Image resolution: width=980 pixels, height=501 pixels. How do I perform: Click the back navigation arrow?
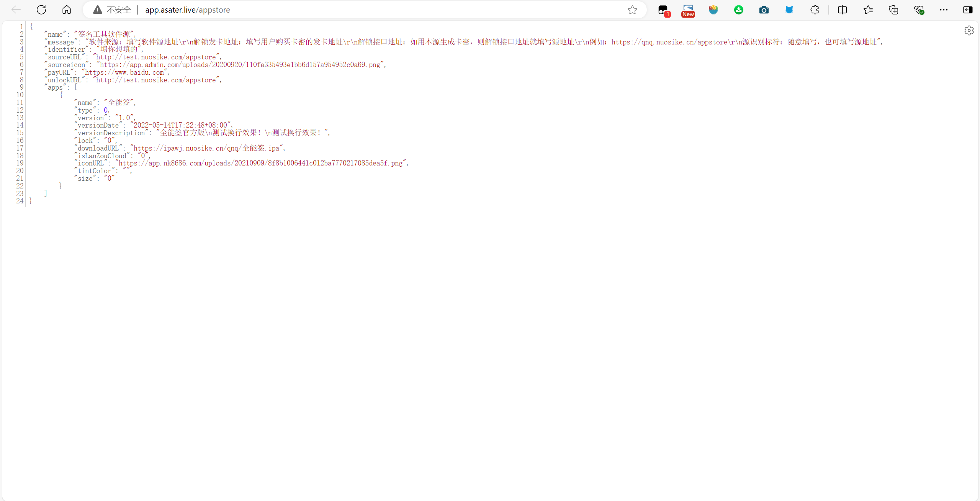(x=16, y=10)
